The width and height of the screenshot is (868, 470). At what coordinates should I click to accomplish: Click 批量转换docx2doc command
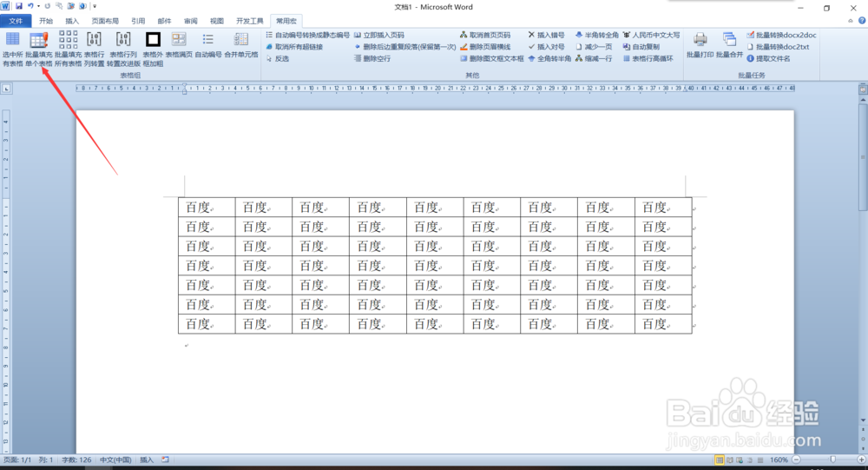tap(781, 35)
